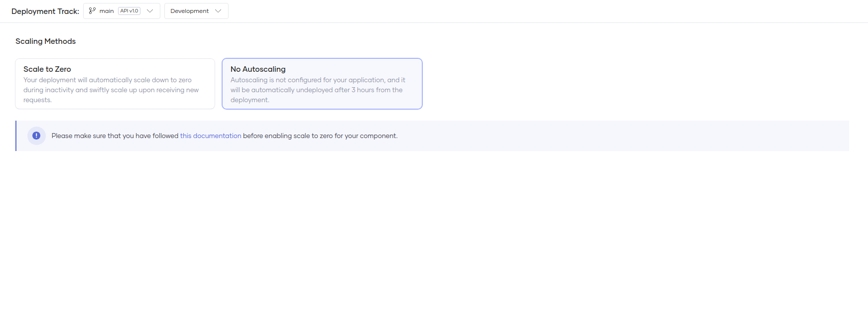Image resolution: width=868 pixels, height=320 pixels.
Task: Click the git branch icon beside main
Action: [92, 10]
